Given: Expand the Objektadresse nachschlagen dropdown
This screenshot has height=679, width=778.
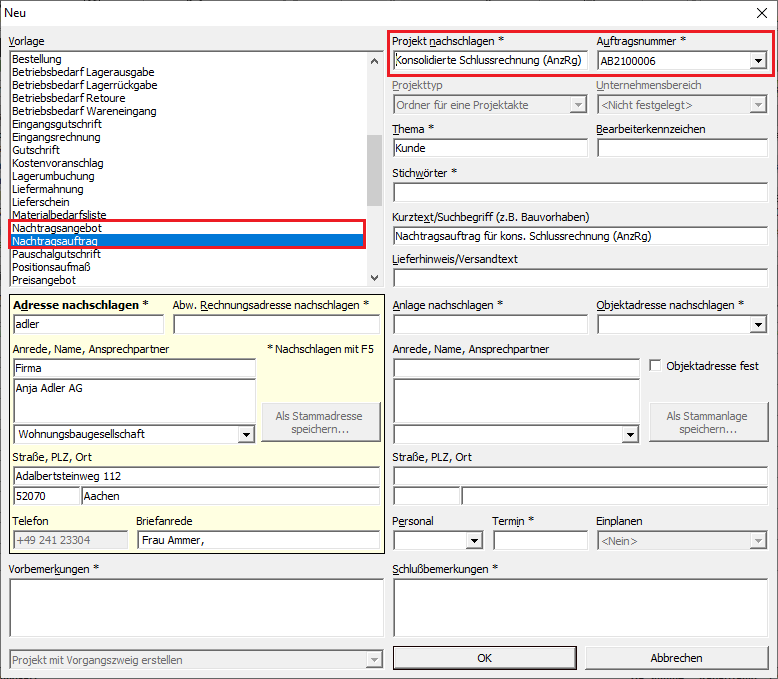Looking at the screenshot, I should tap(757, 324).
